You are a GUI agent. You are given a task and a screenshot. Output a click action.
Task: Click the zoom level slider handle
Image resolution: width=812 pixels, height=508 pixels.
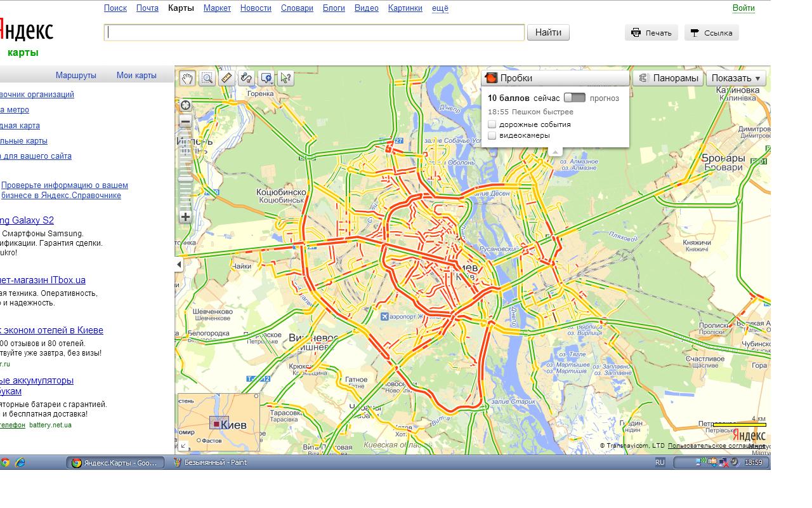pos(185,179)
